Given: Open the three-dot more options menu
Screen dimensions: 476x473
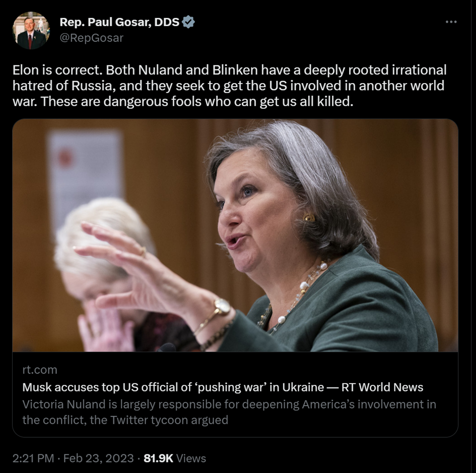Looking at the screenshot, I should click(451, 22).
